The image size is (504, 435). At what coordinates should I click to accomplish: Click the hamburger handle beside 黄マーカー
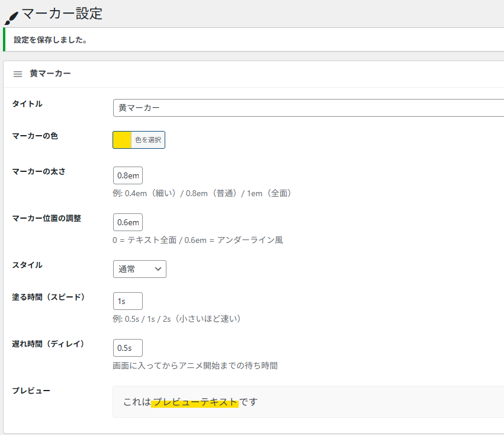[18, 73]
